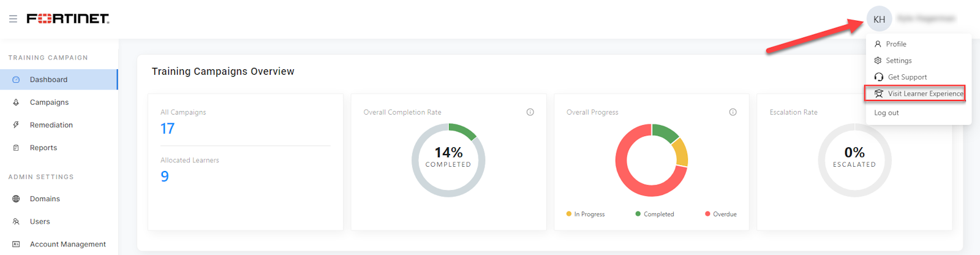The image size is (980, 255).
Task: Click the Reports clipboard icon
Action: point(16,148)
